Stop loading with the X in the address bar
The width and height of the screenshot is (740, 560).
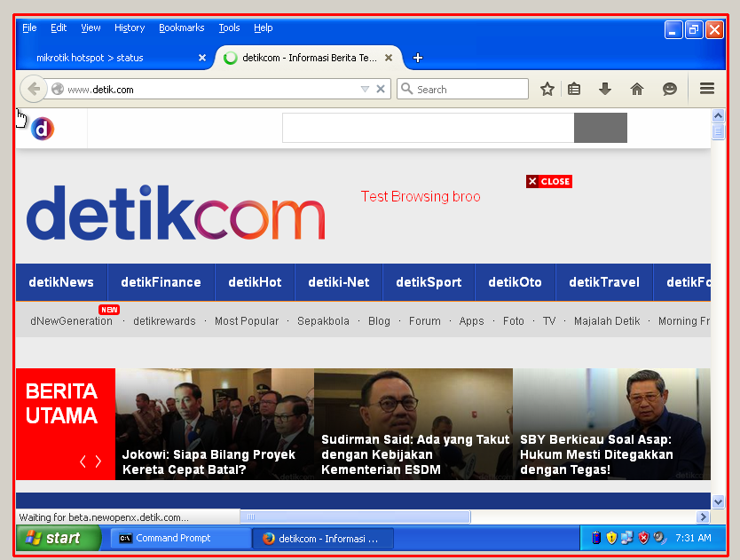[381, 89]
